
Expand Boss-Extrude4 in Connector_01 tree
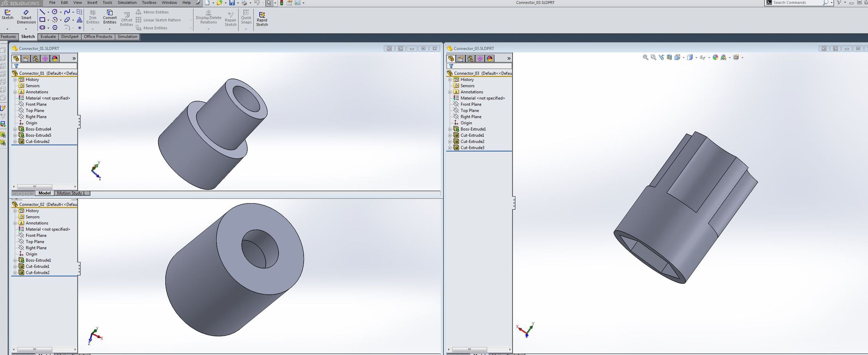15,129
